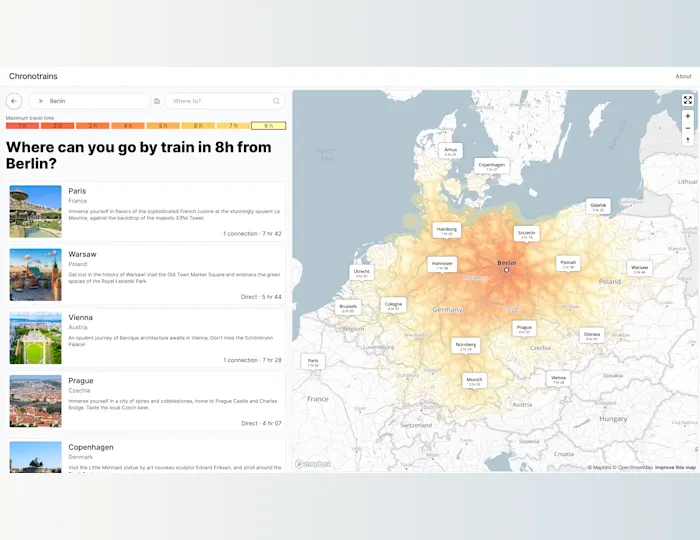Click the Chronotrains logo title
Image resolution: width=700 pixels, height=540 pixels.
coord(33,76)
